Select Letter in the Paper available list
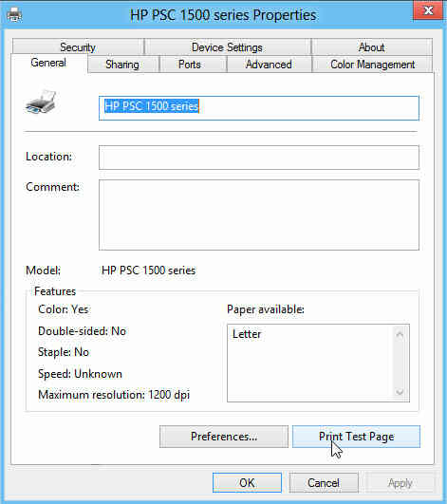Image resolution: width=447 pixels, height=504 pixels. click(247, 334)
